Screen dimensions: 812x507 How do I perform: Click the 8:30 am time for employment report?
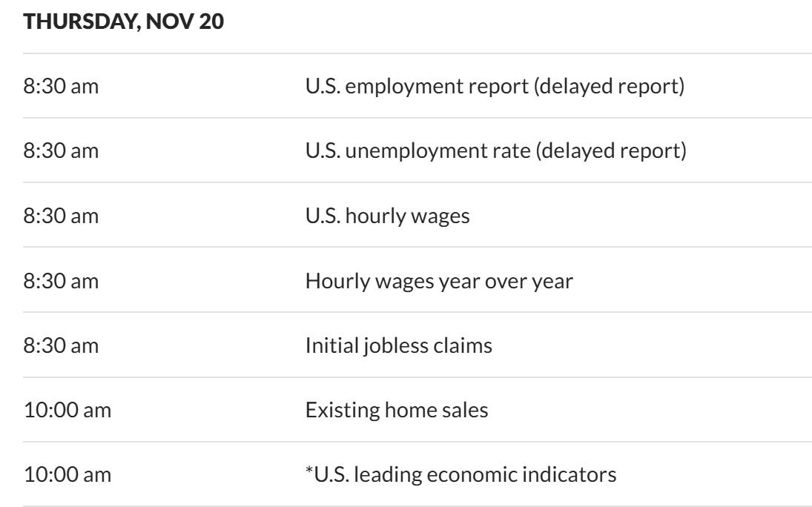click(61, 87)
